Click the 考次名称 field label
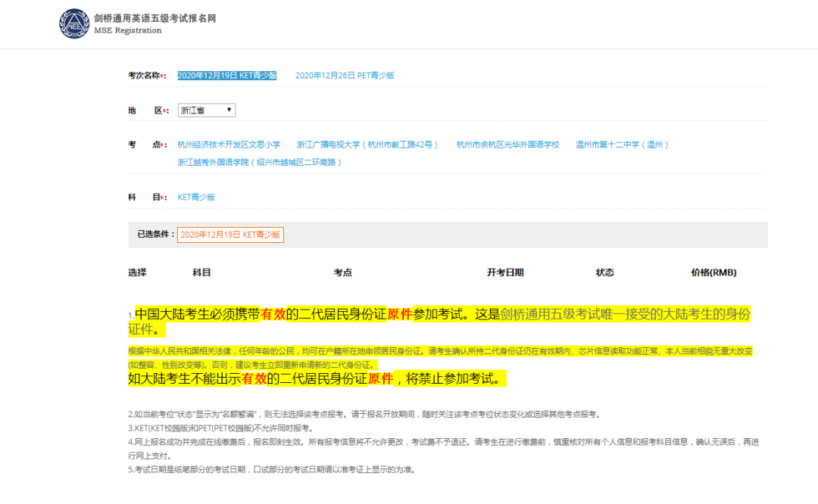818x504 pixels. (147, 76)
